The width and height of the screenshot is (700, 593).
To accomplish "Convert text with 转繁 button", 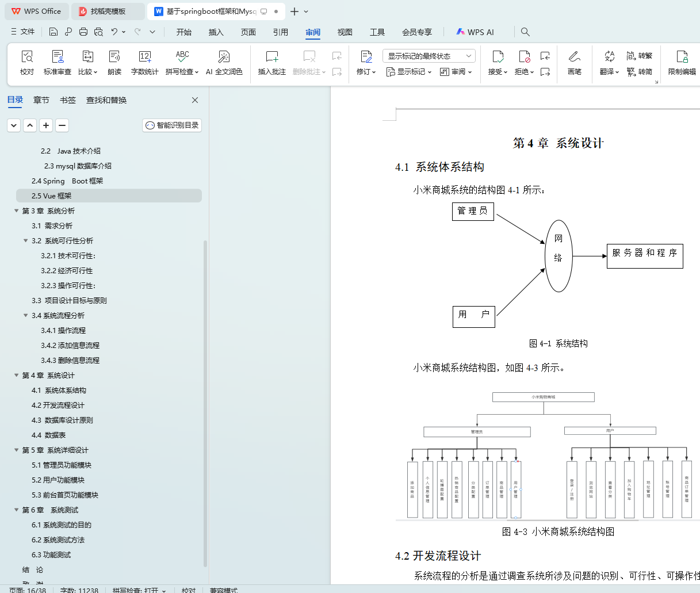I will 640,56.
